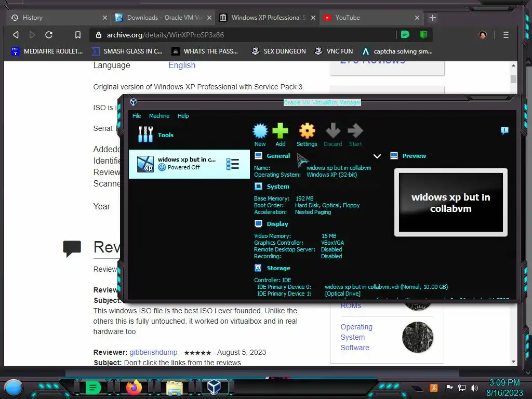
Task: Click the green chat extension icon in address bar
Action: pos(405,35)
